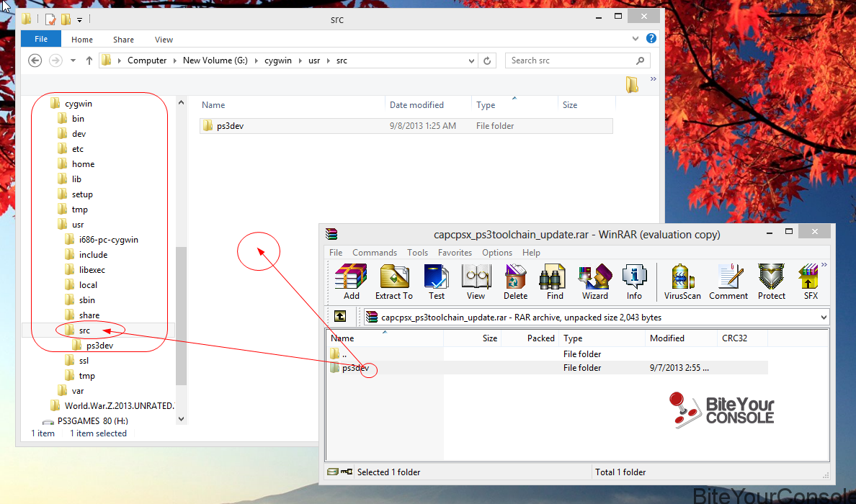Expand the Explorer ribbon chevron

tap(636, 39)
